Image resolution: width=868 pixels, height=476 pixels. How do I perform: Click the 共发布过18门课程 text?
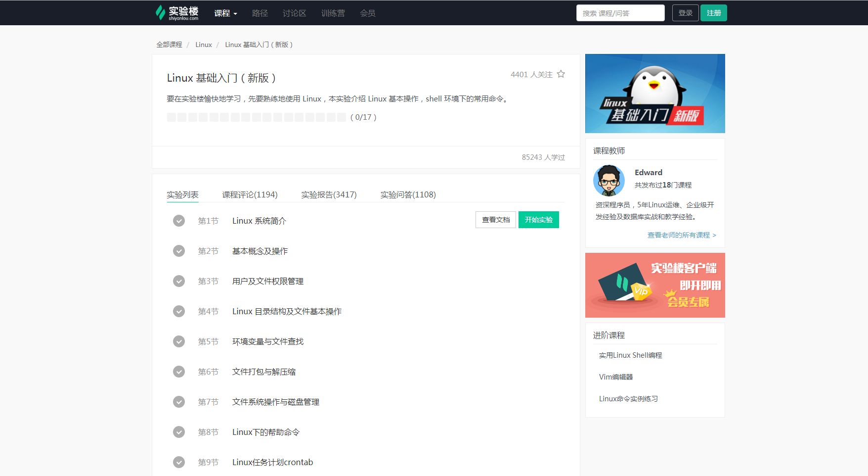point(663,185)
